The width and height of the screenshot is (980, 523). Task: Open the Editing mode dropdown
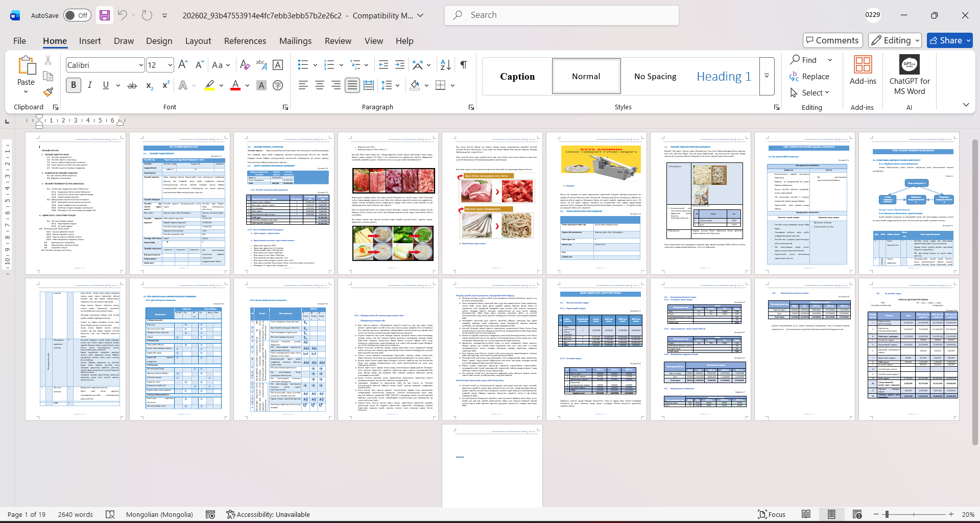[896, 40]
